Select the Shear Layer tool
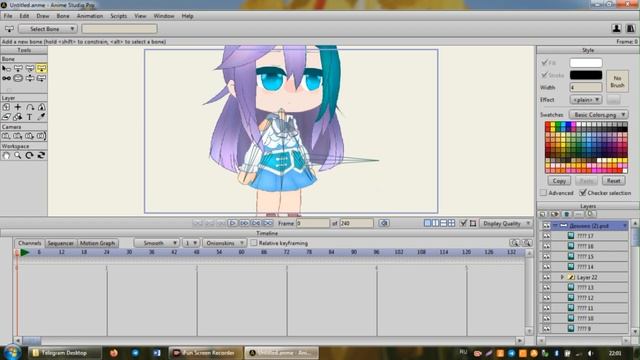The image size is (640, 360). (6, 117)
